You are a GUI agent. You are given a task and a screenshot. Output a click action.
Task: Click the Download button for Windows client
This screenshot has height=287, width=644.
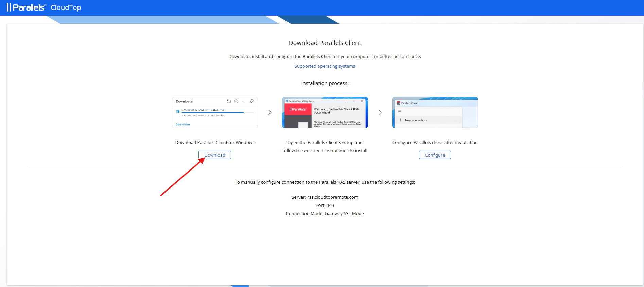(x=215, y=155)
